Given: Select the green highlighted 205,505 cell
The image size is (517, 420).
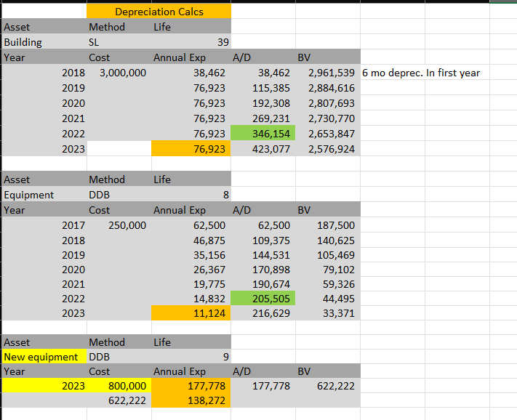Looking at the screenshot, I should (x=263, y=299).
